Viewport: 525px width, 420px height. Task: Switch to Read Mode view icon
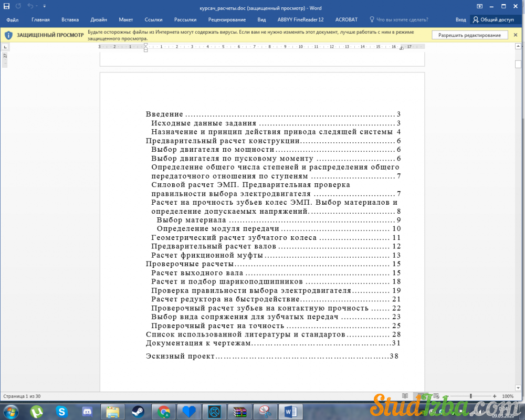pos(405,396)
